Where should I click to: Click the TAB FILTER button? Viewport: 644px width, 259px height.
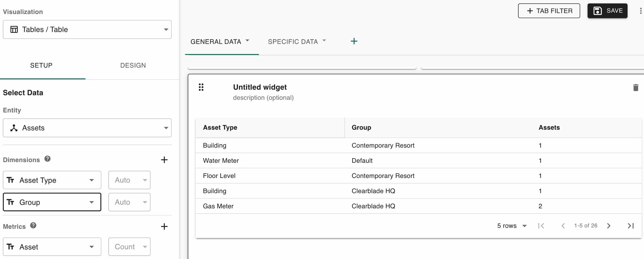point(549,11)
